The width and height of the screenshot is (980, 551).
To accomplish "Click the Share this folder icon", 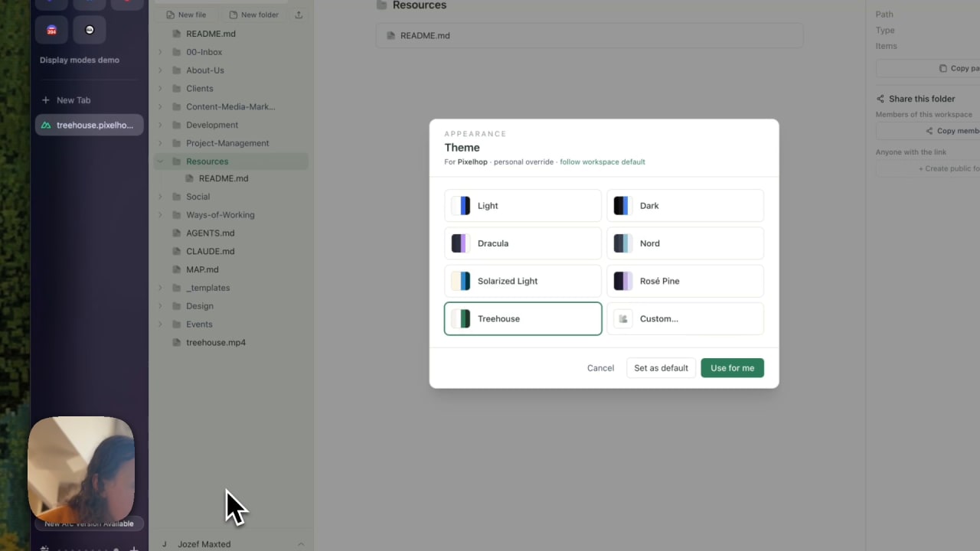I will [880, 99].
